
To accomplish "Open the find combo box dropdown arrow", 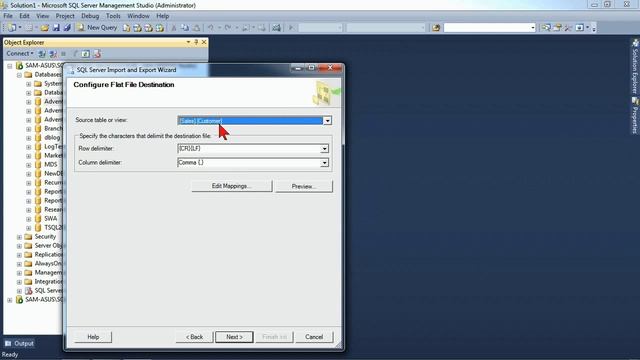I will click(533, 28).
